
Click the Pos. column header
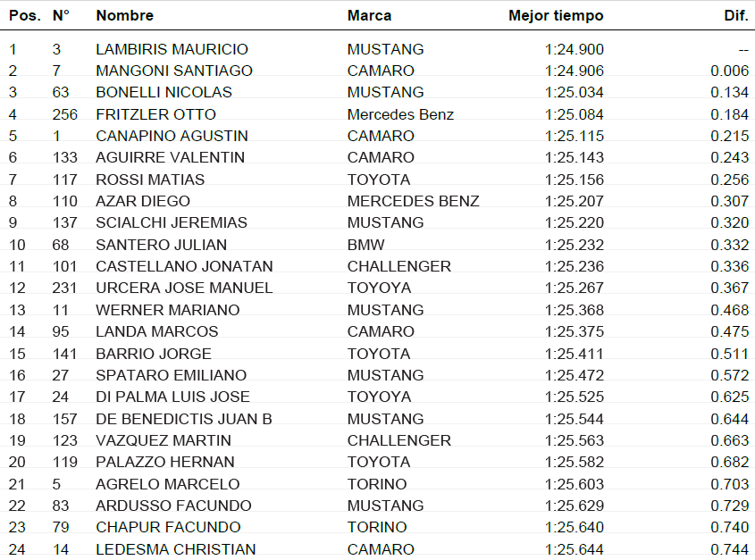tap(24, 15)
